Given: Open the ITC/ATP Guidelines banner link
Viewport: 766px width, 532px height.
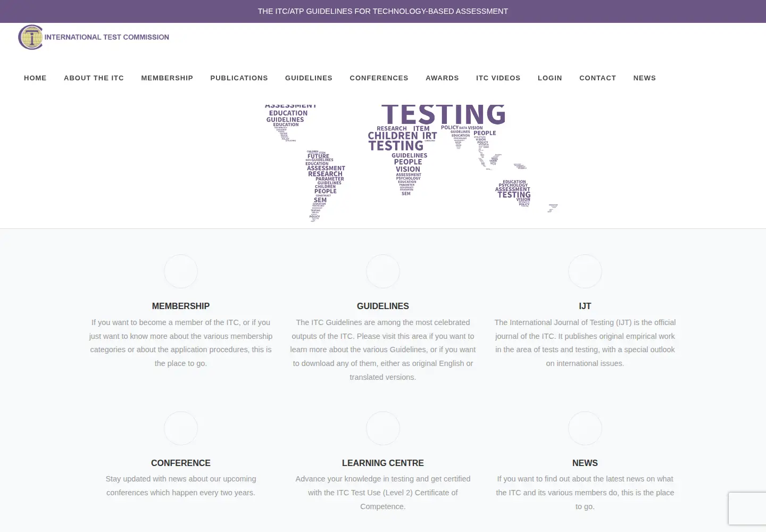Looking at the screenshot, I should [383, 11].
